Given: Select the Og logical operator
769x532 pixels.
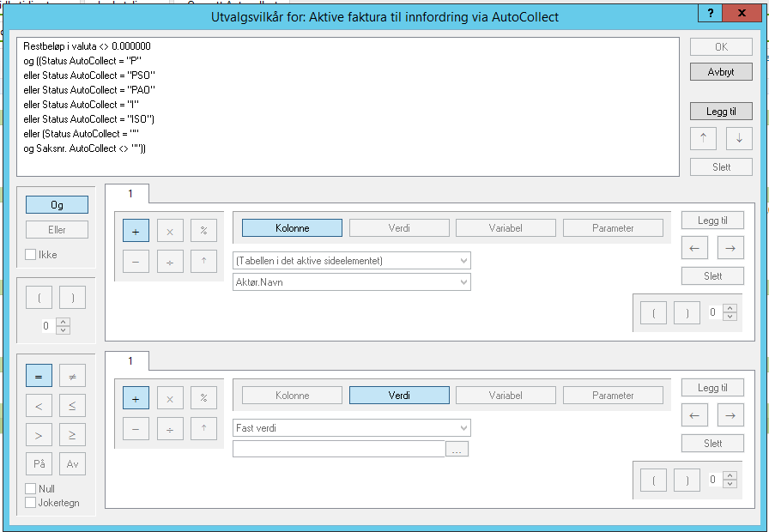Looking at the screenshot, I should (57, 205).
